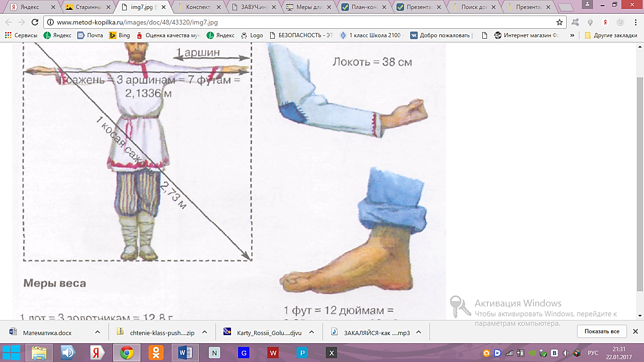Click the Локоть = 38 см label
The width and height of the screenshot is (644, 362).
click(372, 61)
